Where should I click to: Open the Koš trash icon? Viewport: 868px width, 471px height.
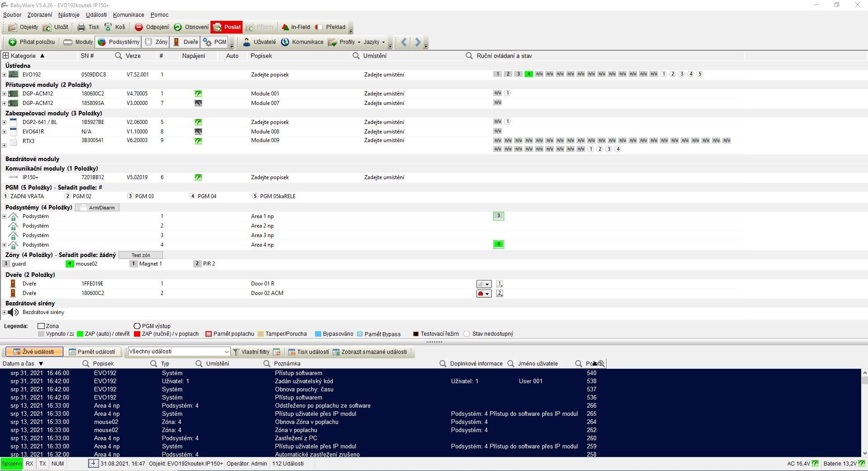point(109,27)
